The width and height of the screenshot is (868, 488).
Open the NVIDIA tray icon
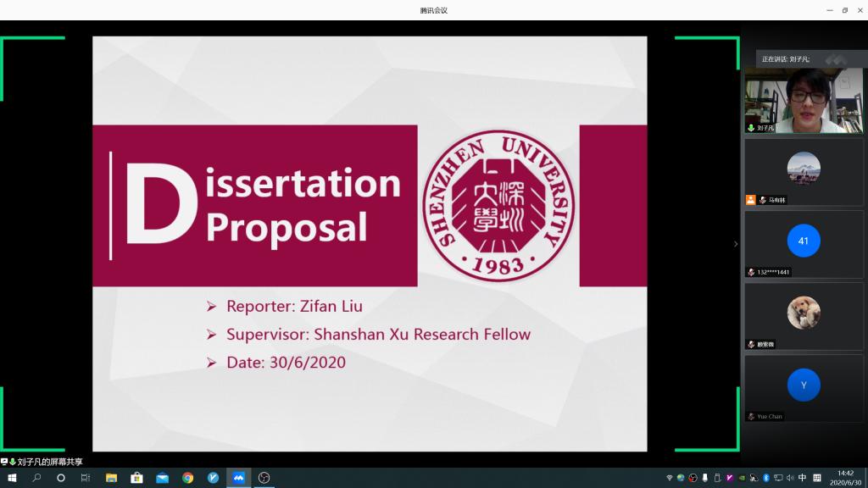[x=742, y=478]
